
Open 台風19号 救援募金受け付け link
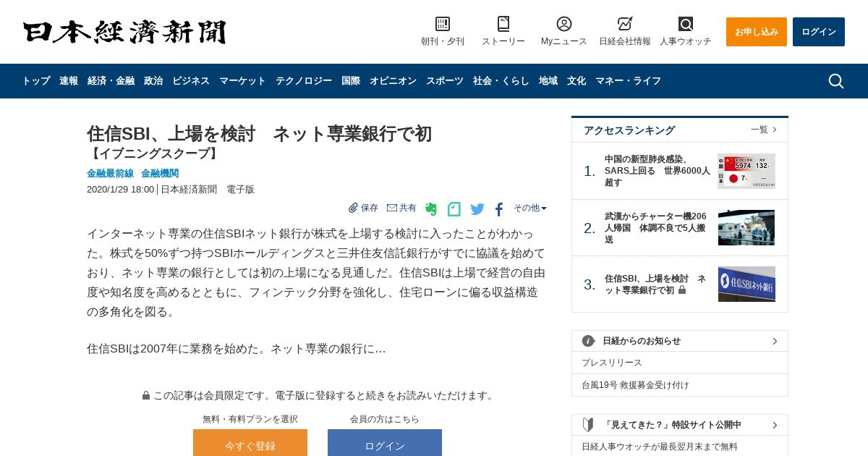[635, 385]
